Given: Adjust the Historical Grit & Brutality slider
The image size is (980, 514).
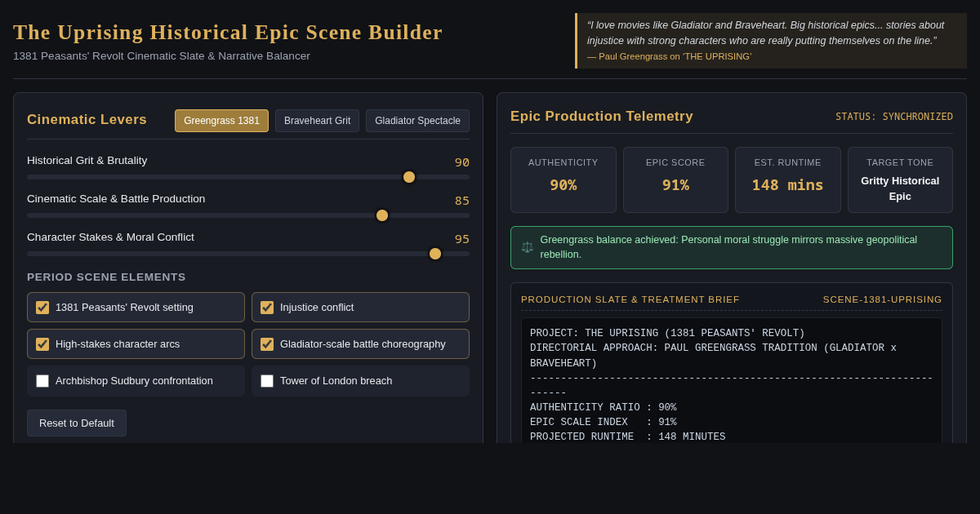Looking at the screenshot, I should [248, 177].
